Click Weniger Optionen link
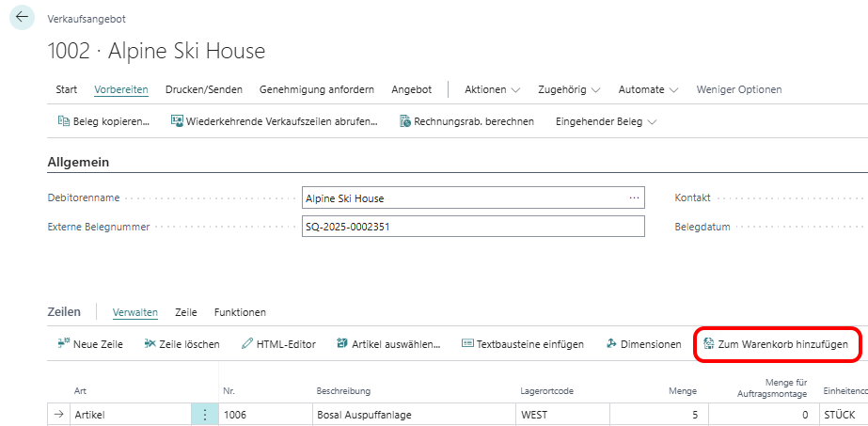868x426 pixels. [738, 89]
